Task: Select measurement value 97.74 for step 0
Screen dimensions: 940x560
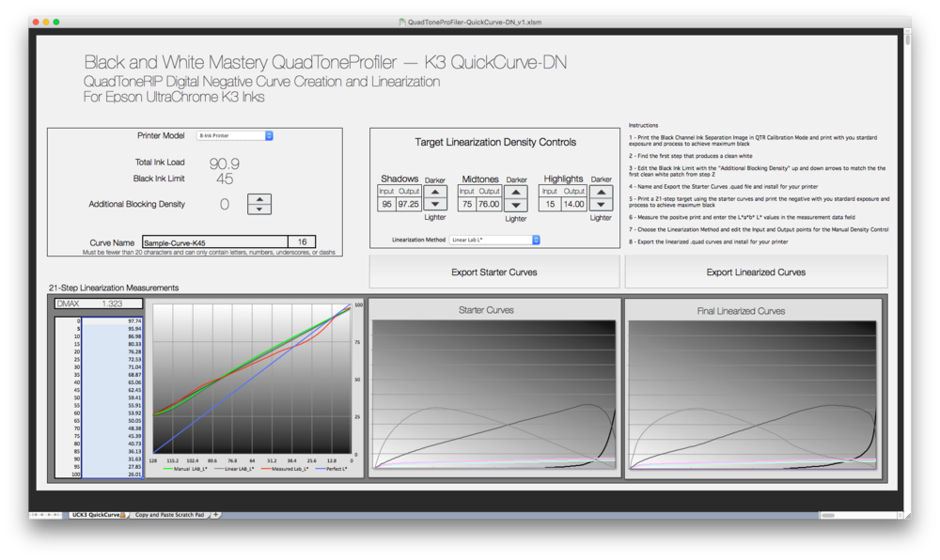Action: (x=112, y=321)
